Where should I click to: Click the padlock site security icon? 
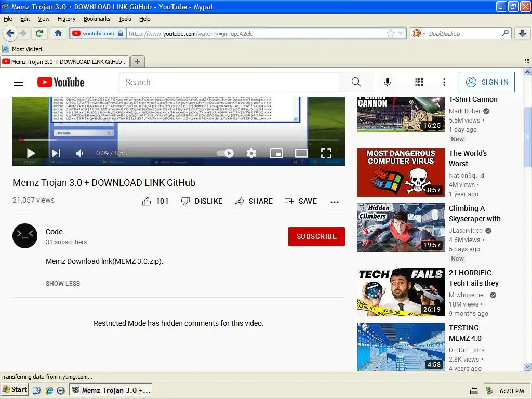pyautogui.click(x=121, y=33)
